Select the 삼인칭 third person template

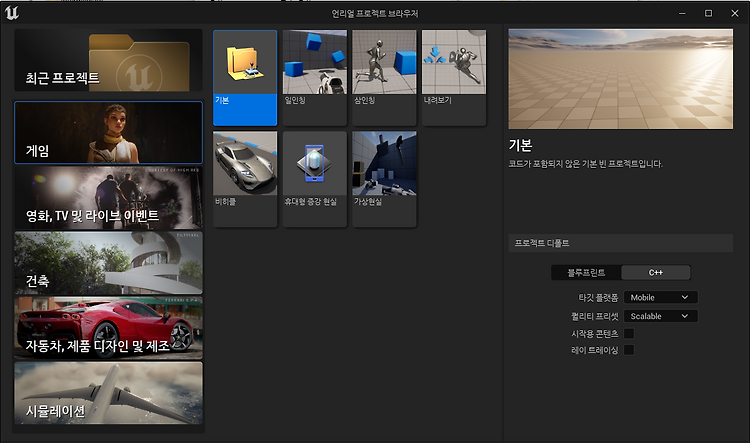384,78
